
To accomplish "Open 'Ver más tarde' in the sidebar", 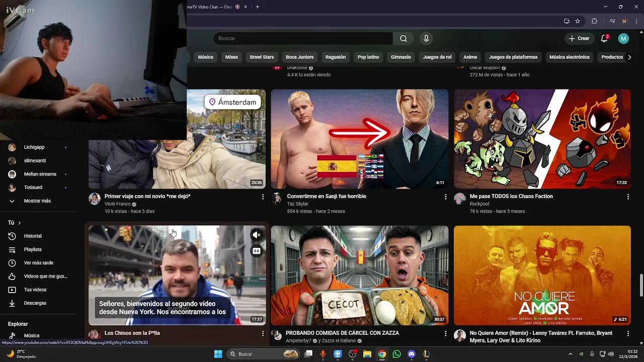I will [x=38, y=263].
